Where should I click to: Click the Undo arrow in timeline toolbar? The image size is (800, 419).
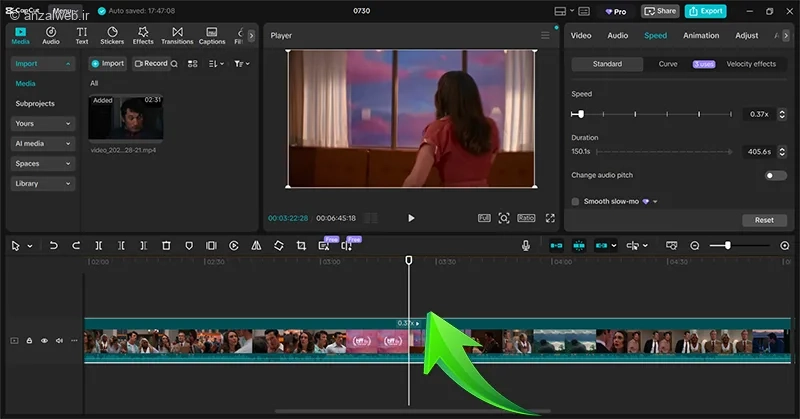click(x=53, y=245)
